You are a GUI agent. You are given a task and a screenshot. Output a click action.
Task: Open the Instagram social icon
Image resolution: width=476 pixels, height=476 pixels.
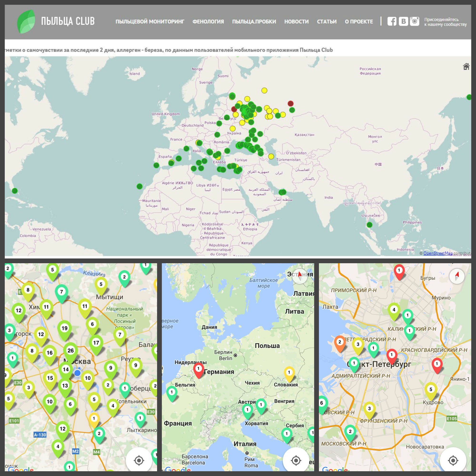coord(414,21)
